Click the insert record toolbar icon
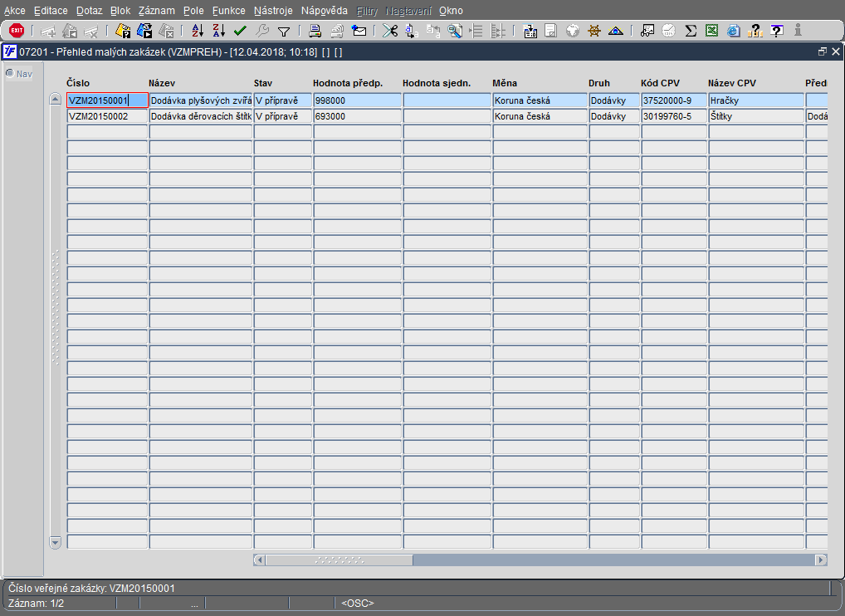This screenshot has height=616, width=845. click(x=48, y=32)
